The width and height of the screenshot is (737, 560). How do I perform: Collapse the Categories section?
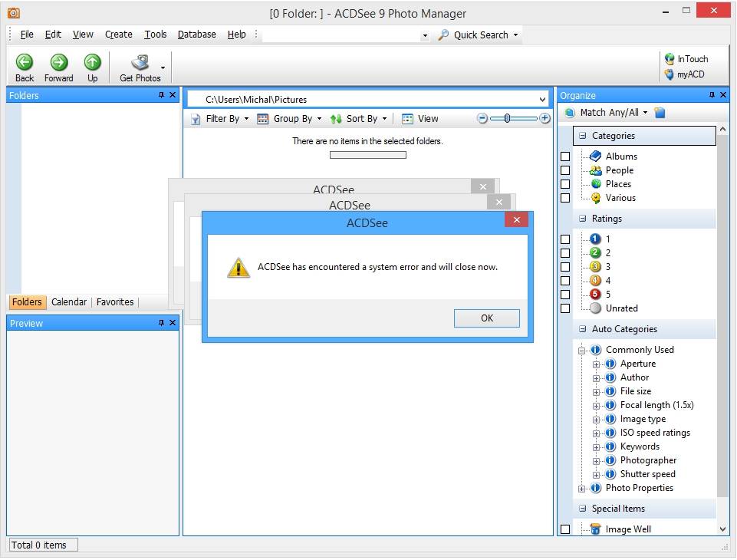[583, 136]
